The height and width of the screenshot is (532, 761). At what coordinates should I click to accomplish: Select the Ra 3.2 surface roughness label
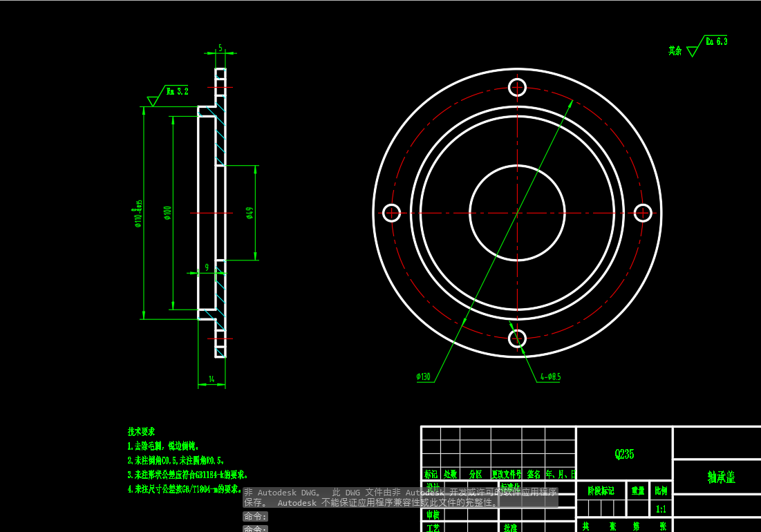click(177, 91)
